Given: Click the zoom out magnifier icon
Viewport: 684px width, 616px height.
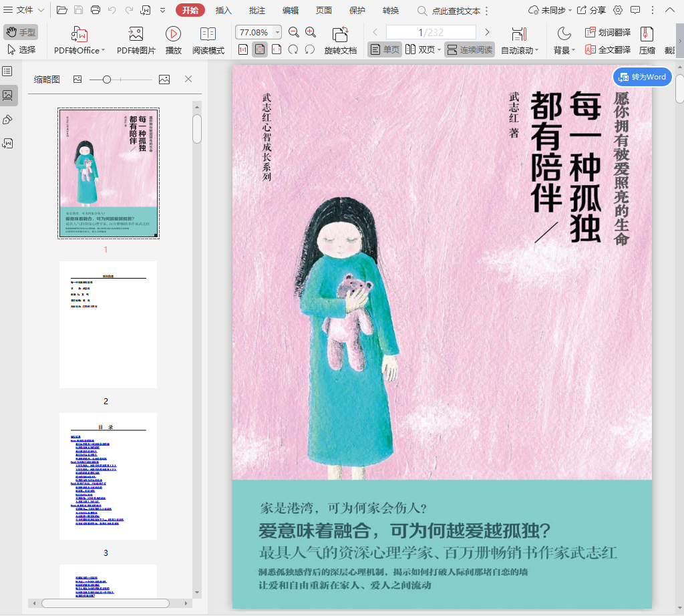Looking at the screenshot, I should (294, 32).
